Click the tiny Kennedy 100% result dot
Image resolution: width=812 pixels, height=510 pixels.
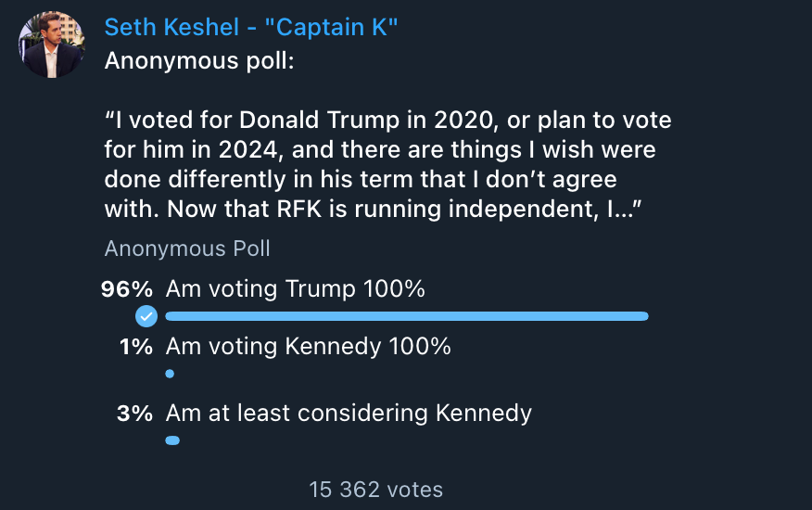point(170,375)
